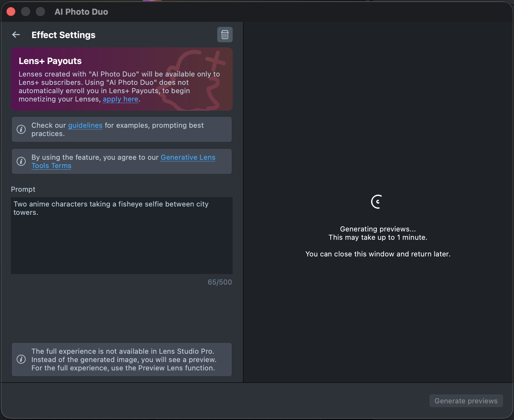514x420 pixels.
Task: Go back using the arrow icon
Action: click(x=16, y=35)
